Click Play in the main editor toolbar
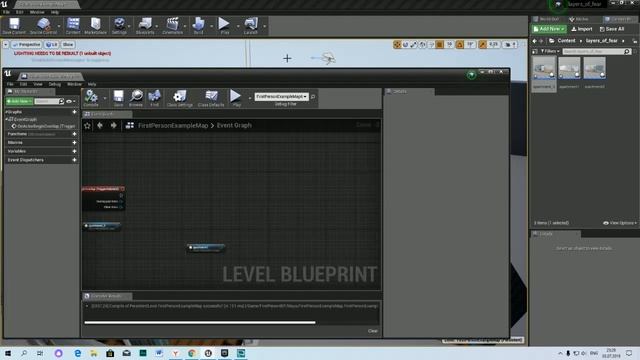Viewport: 640px width, 360px height. click(224, 26)
